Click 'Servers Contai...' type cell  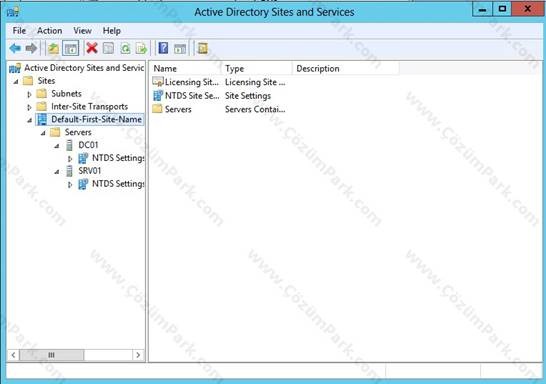(255, 109)
